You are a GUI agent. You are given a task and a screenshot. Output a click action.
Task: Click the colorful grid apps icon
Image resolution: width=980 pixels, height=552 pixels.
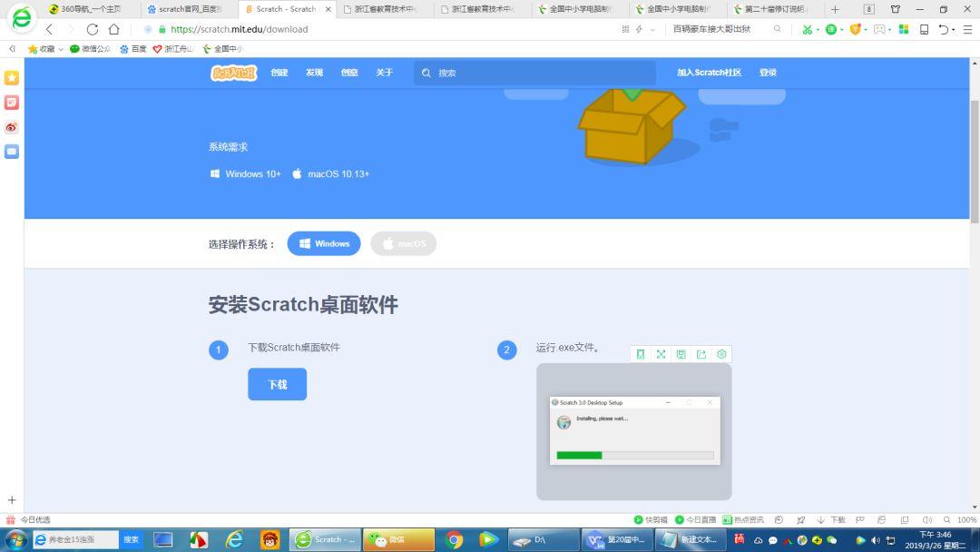click(904, 29)
